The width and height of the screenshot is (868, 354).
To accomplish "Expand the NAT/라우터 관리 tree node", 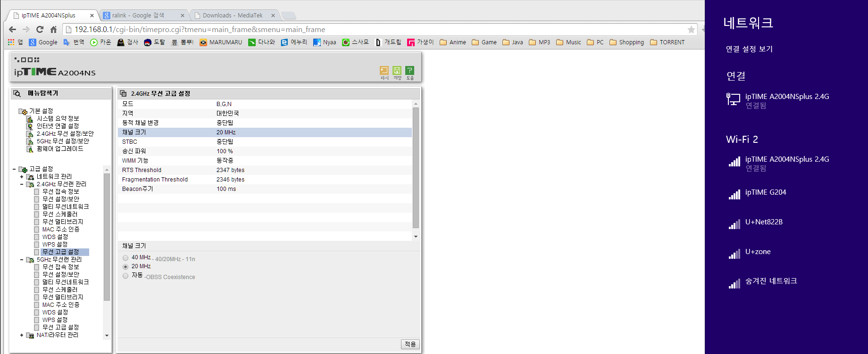I will tap(22, 335).
